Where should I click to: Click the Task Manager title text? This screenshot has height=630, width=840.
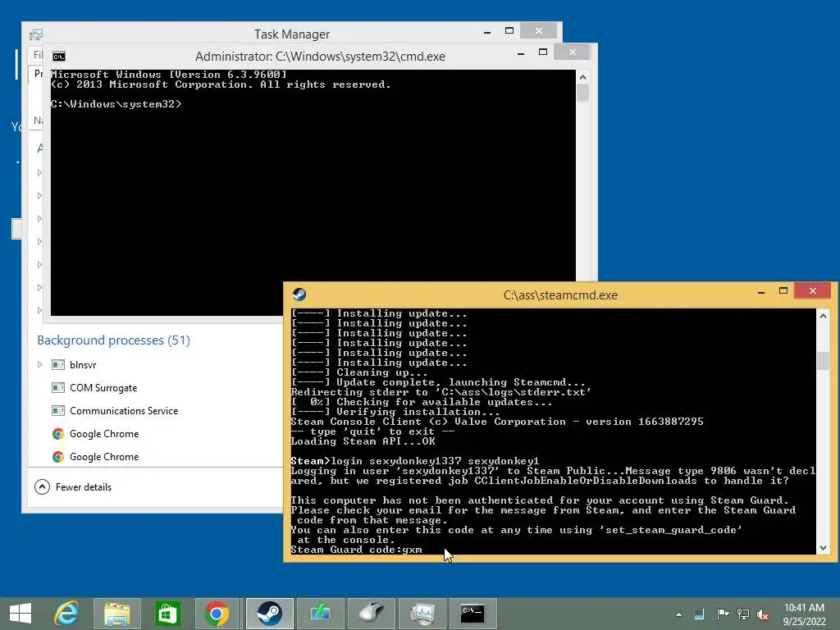[292, 34]
